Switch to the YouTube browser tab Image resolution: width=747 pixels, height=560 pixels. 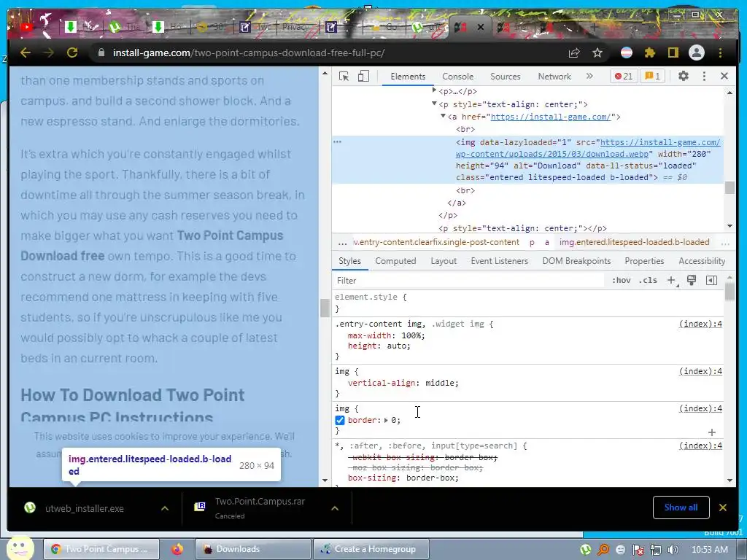(x=27, y=27)
